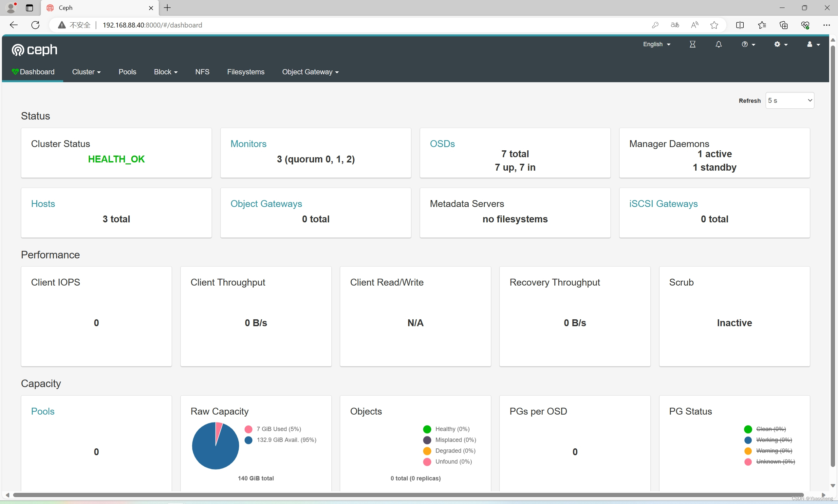The height and width of the screenshot is (504, 838).
Task: Open split screen icon
Action: tap(740, 25)
